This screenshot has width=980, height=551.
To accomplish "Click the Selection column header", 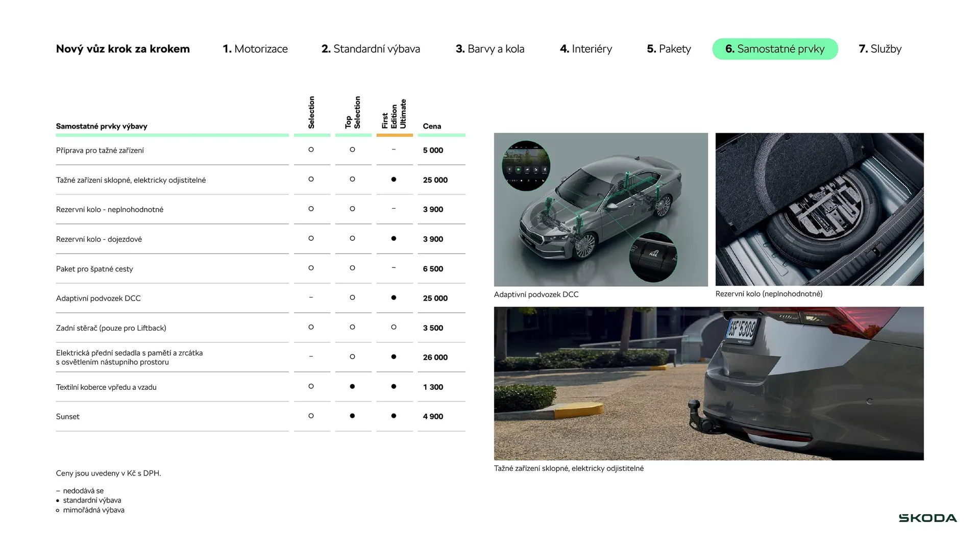I will coord(311,112).
